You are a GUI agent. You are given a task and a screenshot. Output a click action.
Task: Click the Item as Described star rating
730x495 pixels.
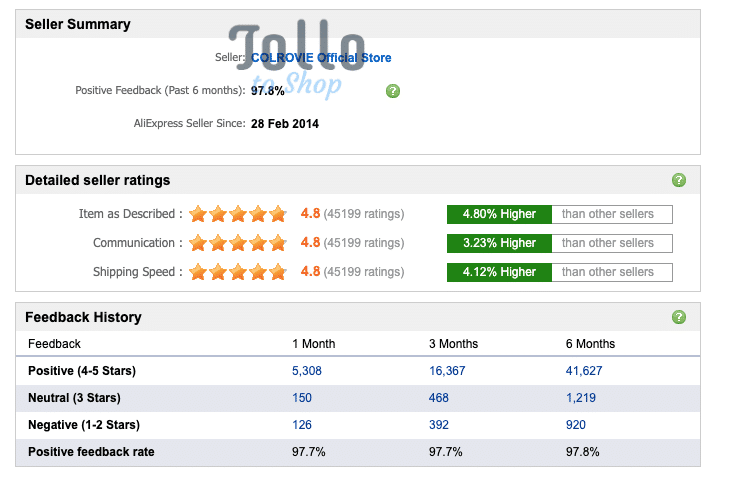click(238, 214)
